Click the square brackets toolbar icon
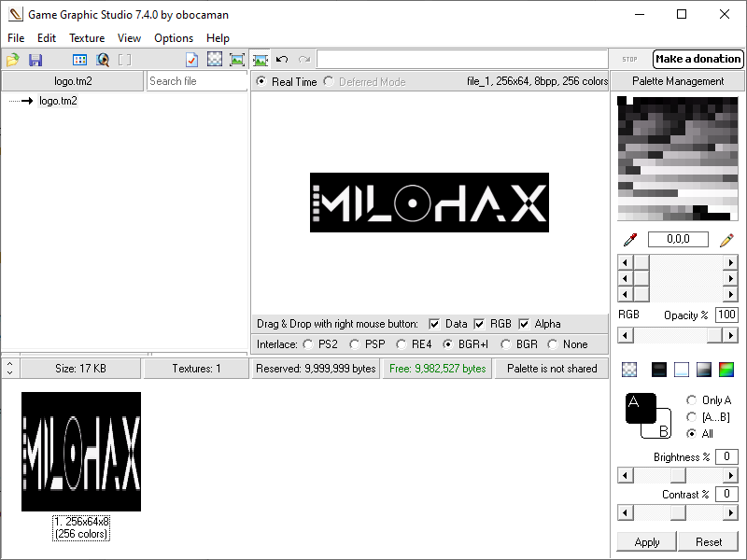The height and width of the screenshot is (560, 747). (124, 60)
